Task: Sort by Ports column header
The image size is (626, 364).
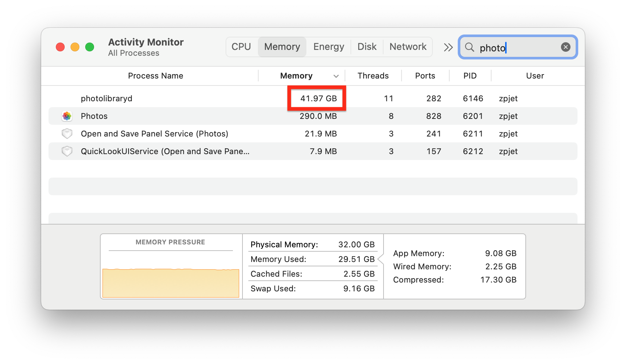Action: (x=425, y=76)
